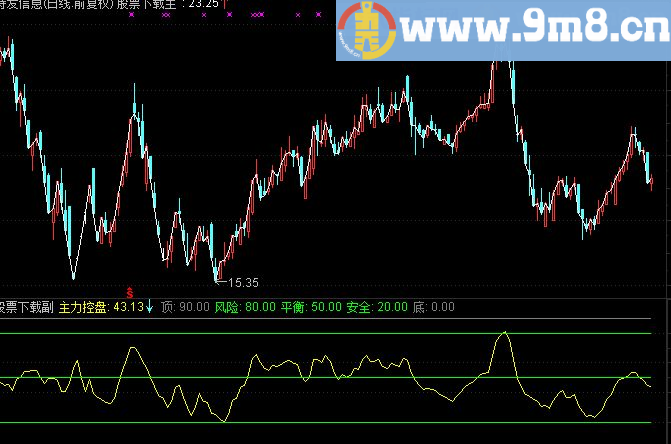Click the leftmost magenta marker at the top
Viewport: 671px width, 444px height.
(x=131, y=15)
